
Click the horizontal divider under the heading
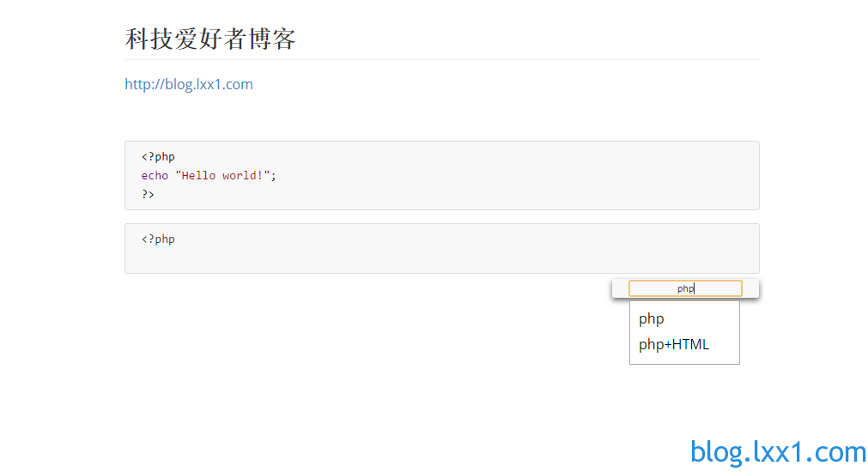(442, 59)
